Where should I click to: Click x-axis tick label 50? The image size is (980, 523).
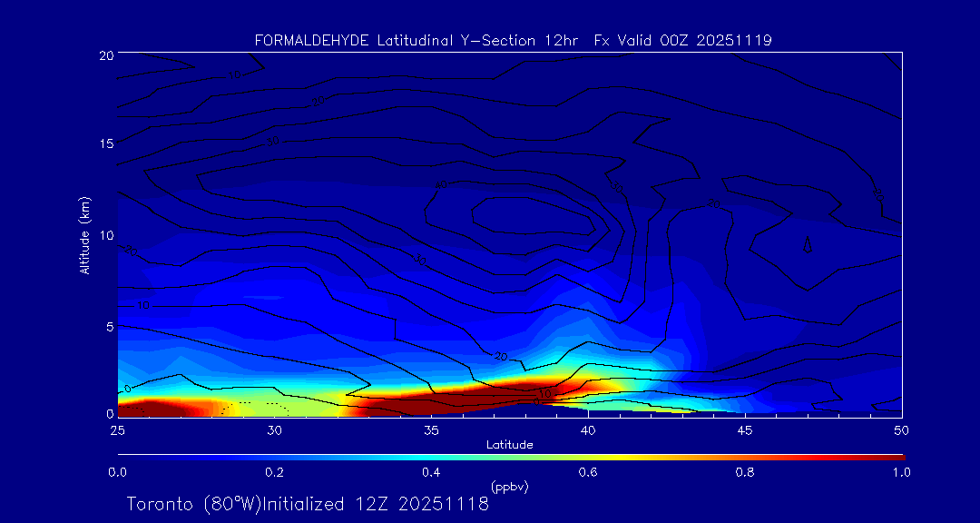coord(902,430)
